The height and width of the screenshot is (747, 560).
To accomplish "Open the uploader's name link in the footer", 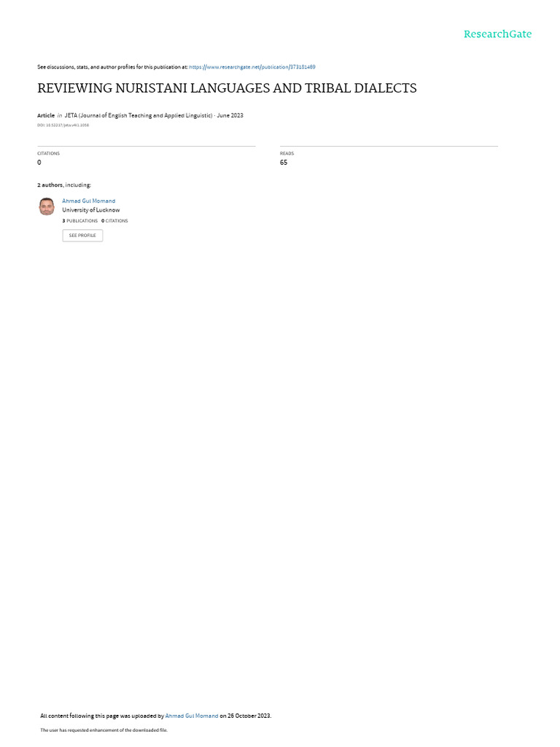I will pos(192,716).
